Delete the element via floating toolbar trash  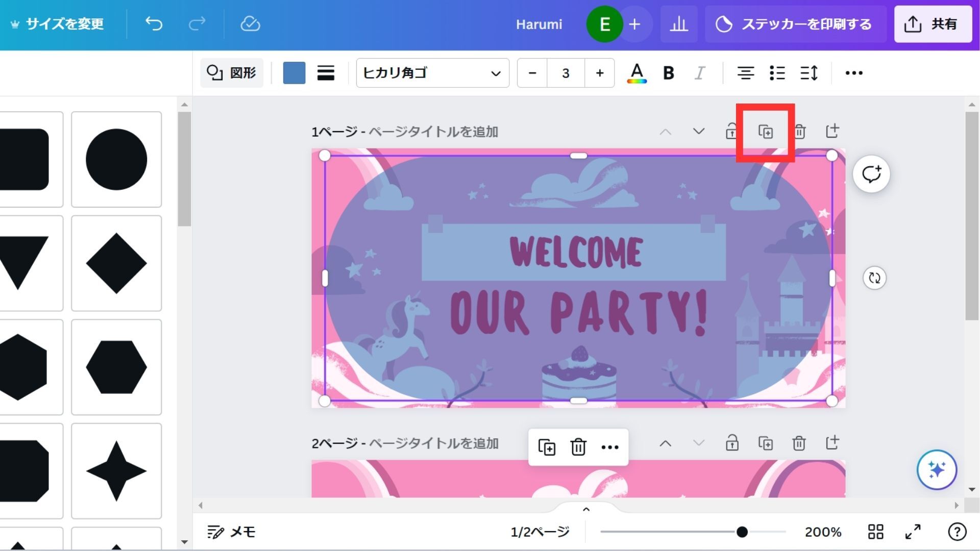click(x=578, y=447)
